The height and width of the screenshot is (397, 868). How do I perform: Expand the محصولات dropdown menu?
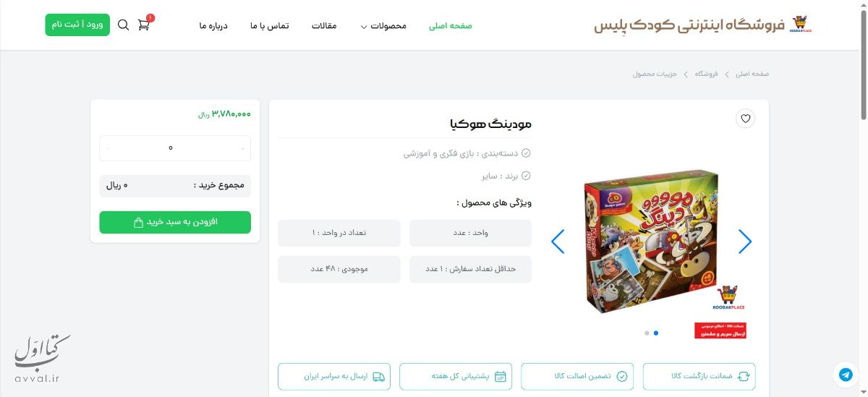point(383,26)
